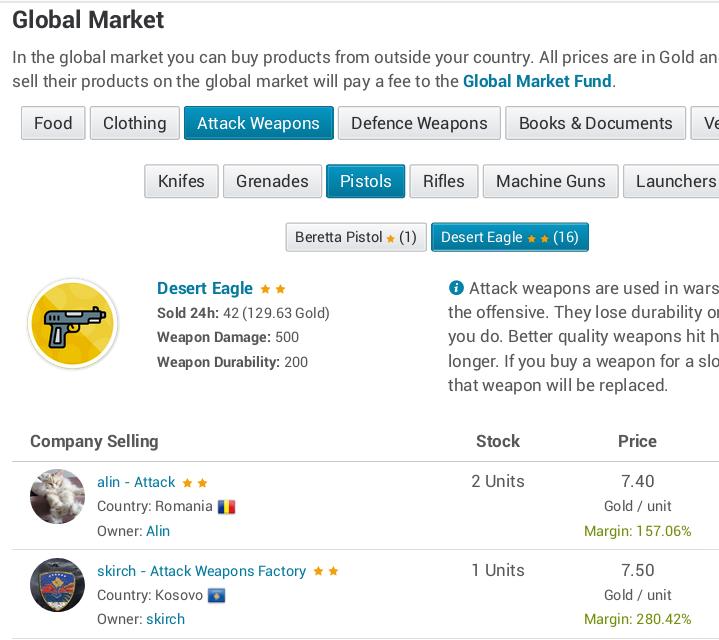Click the Company Selling column header
This screenshot has width=719, height=640.
tap(94, 441)
